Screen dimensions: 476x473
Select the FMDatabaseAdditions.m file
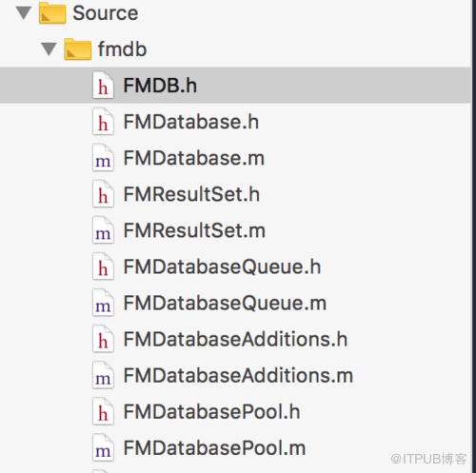tap(238, 375)
